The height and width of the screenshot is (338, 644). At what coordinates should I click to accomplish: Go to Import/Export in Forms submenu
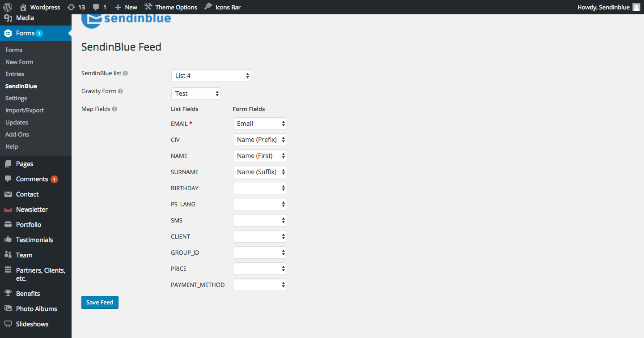click(x=25, y=110)
